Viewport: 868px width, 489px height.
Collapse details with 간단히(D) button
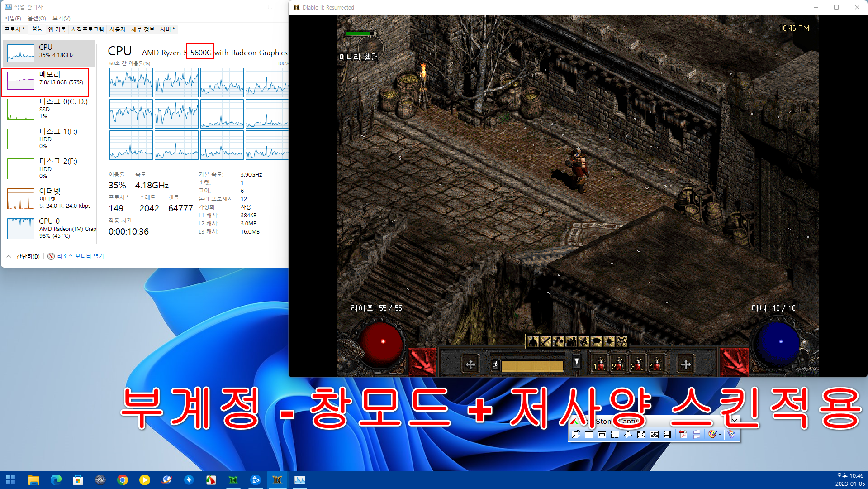23,256
